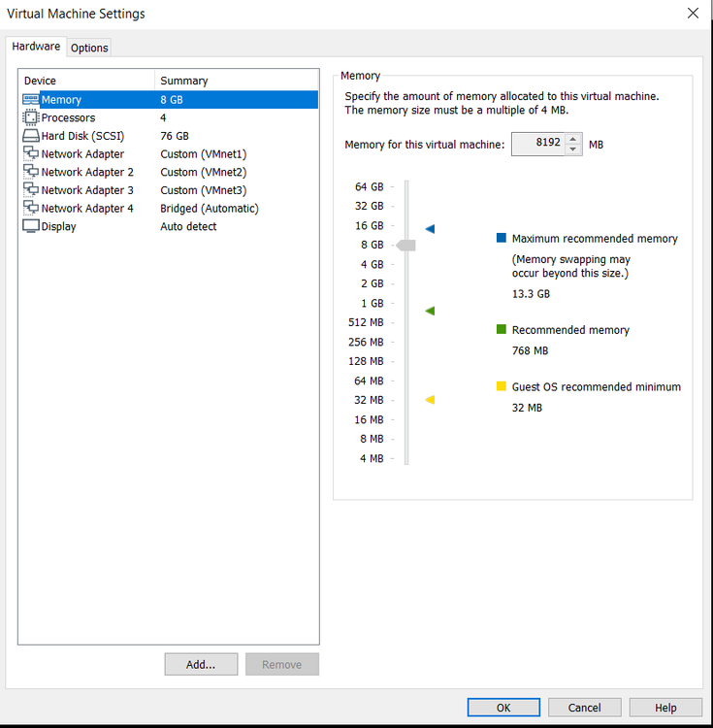Click the Custom (VMnet3) summary text

tap(203, 190)
